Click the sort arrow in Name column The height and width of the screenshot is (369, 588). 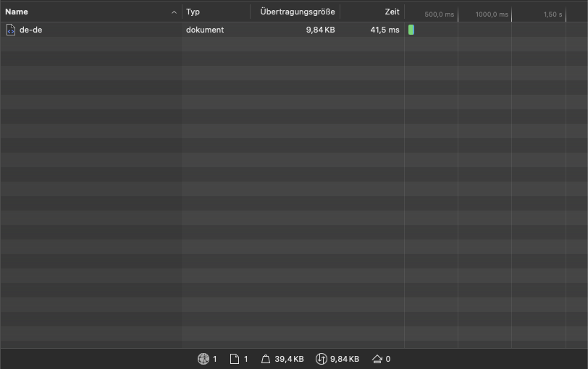click(x=174, y=12)
